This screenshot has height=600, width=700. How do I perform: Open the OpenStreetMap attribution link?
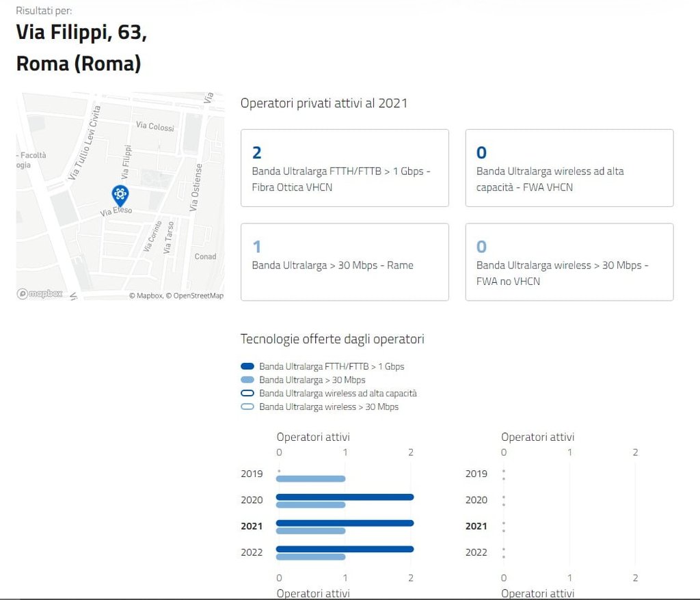pyautogui.click(x=195, y=295)
